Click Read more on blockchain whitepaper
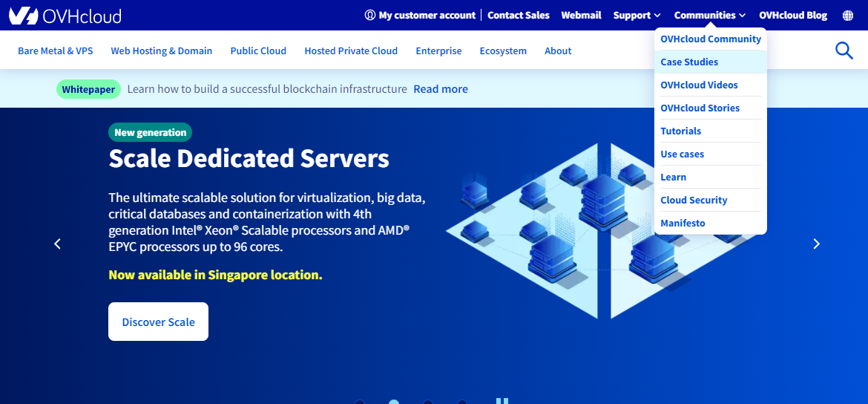The image size is (868, 404). 441,89
